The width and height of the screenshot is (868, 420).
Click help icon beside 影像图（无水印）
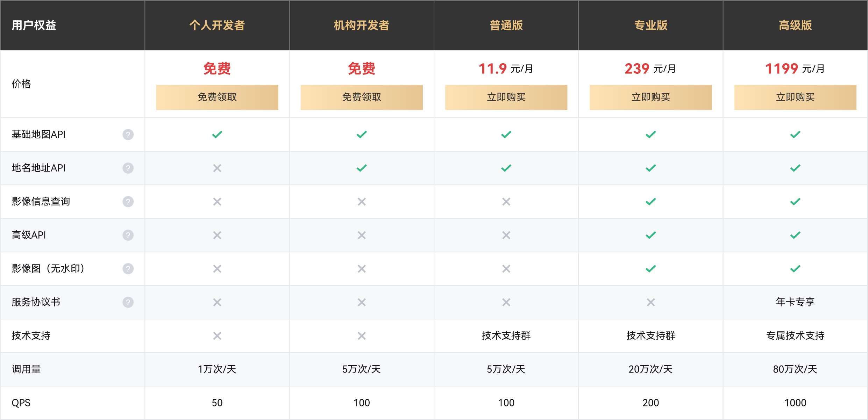(128, 269)
